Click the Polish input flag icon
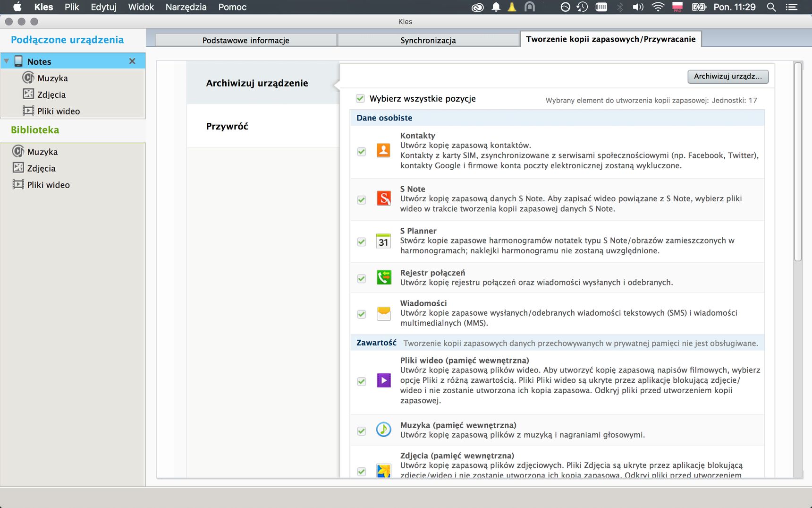 677,7
